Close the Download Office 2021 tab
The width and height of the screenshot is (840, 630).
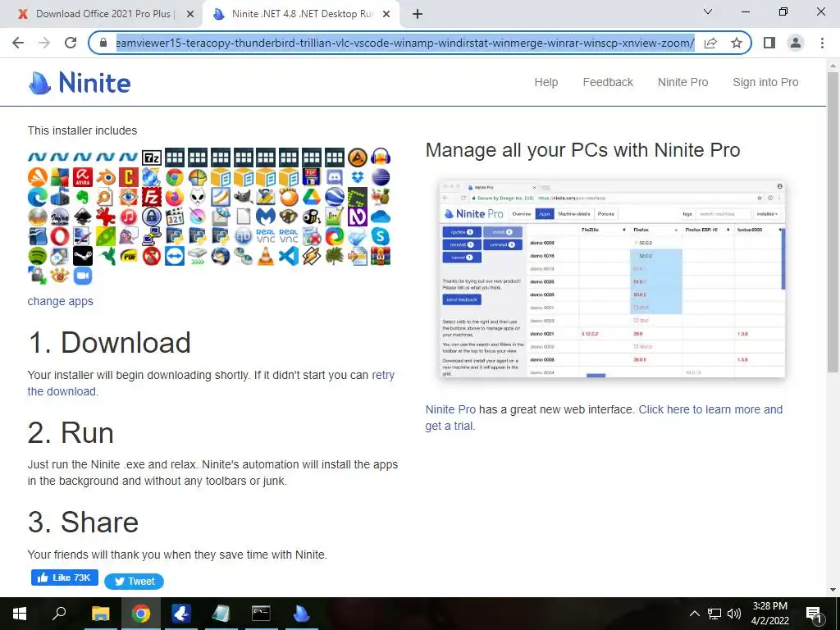190,15
